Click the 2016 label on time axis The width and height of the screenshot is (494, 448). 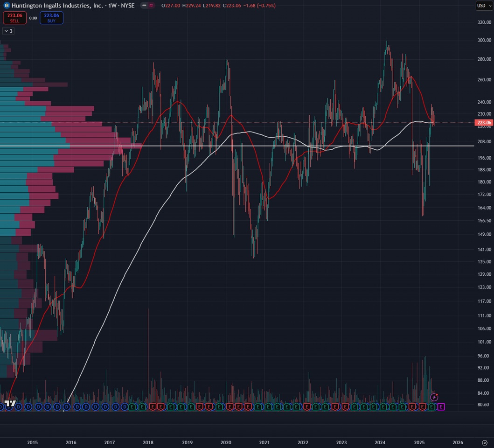pyautogui.click(x=71, y=443)
